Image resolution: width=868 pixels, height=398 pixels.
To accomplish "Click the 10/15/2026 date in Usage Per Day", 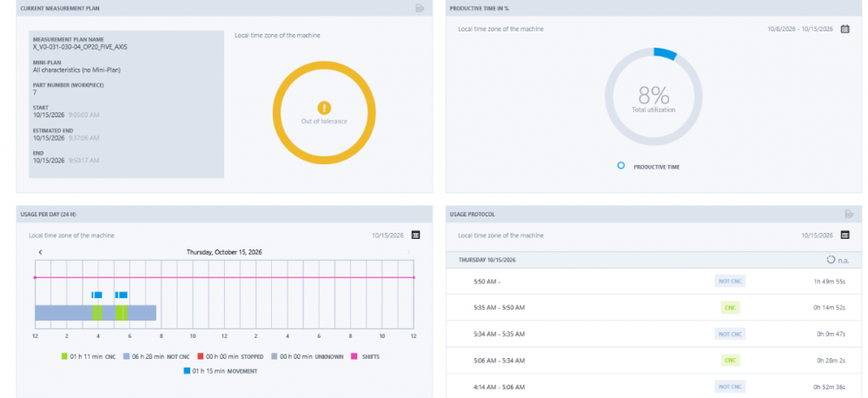I will tap(388, 235).
